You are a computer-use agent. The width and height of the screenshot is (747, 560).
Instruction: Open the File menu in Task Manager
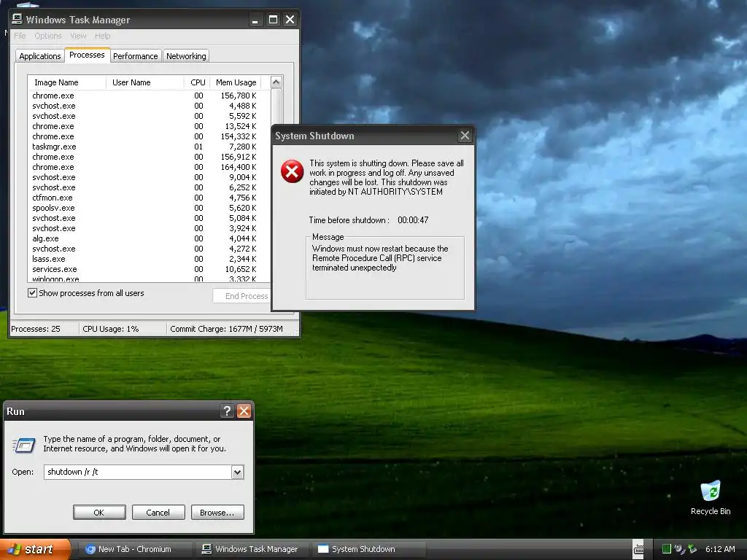pos(20,36)
